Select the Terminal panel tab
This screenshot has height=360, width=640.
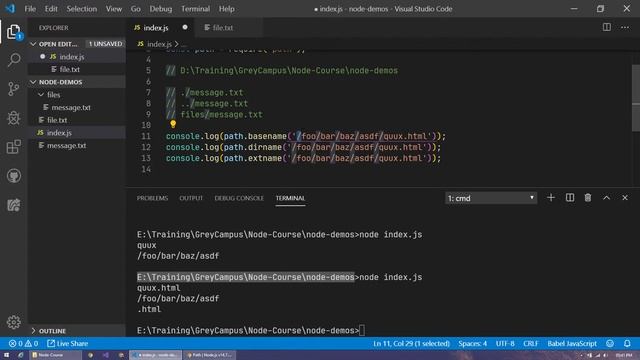[x=290, y=198]
